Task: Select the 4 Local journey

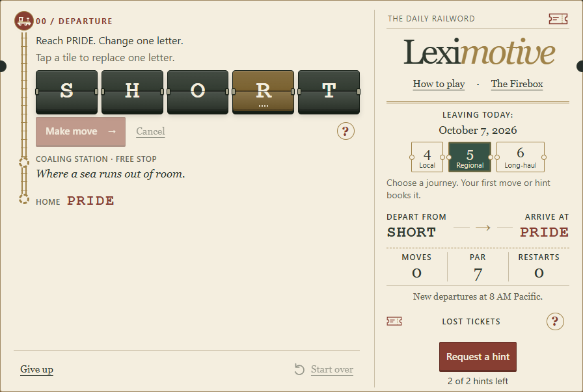Action: pos(427,157)
